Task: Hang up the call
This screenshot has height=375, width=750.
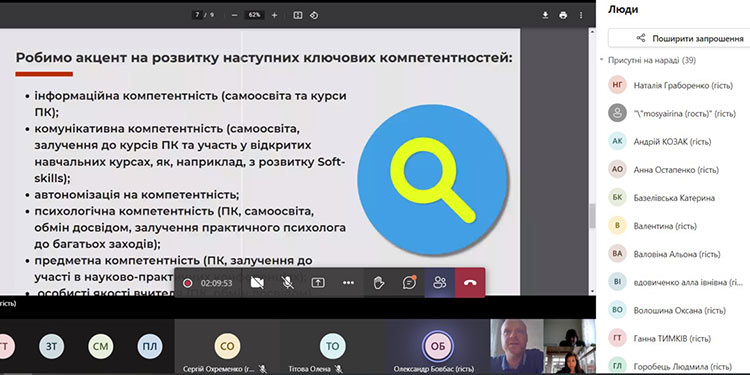Action: [x=470, y=283]
